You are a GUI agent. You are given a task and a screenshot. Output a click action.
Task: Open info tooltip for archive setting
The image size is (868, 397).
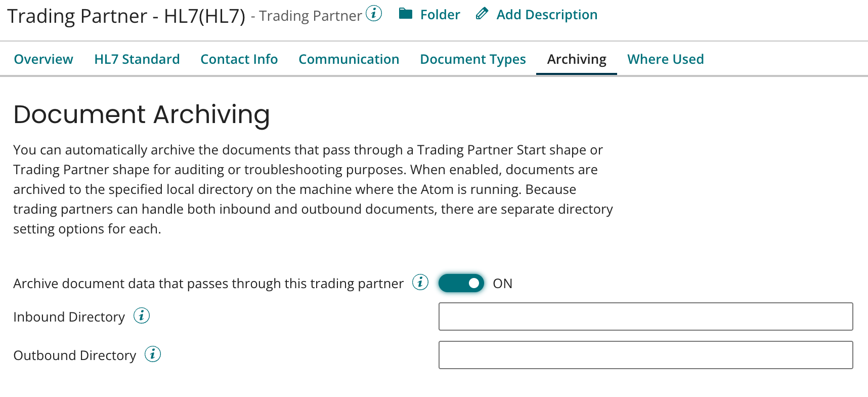click(x=420, y=283)
